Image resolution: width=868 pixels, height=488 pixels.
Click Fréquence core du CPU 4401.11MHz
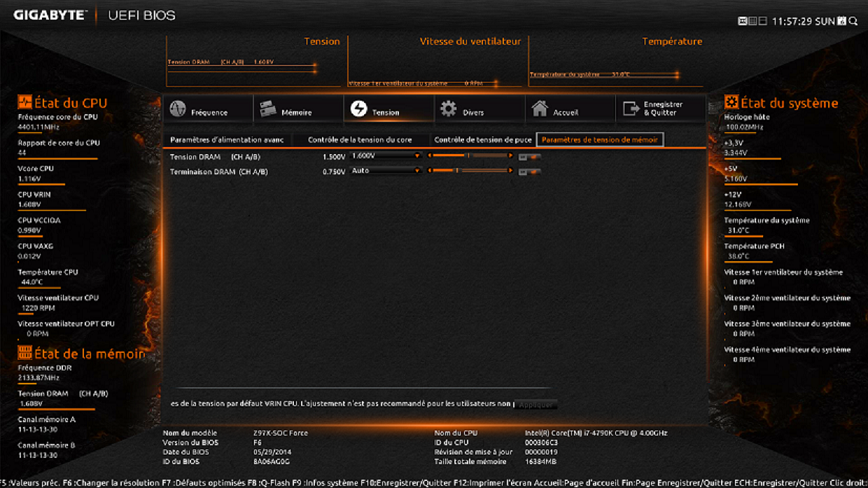tap(58, 122)
